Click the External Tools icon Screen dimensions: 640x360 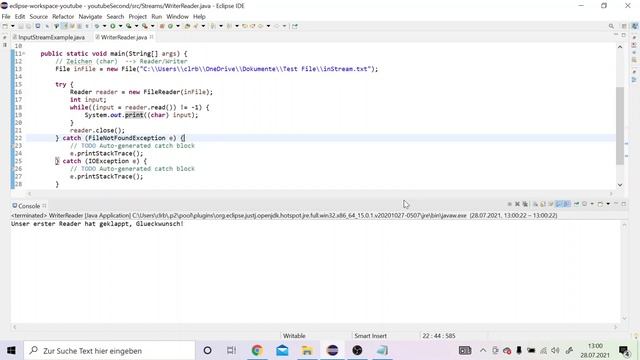145,26
